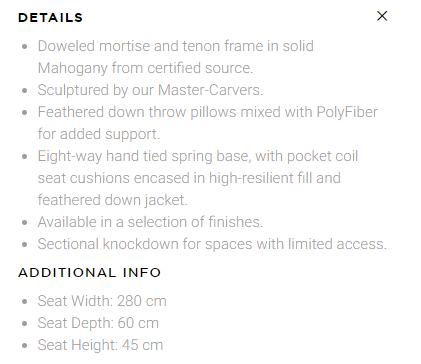Click the bullet dot beside 'Available in a selection'
The height and width of the screenshot is (364, 421).
pyautogui.click(x=24, y=223)
